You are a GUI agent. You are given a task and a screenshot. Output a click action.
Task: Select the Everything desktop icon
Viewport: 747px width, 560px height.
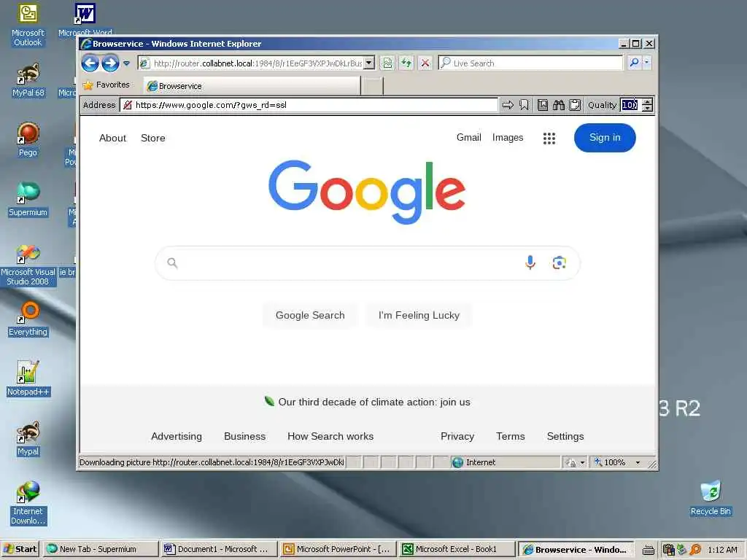click(28, 319)
